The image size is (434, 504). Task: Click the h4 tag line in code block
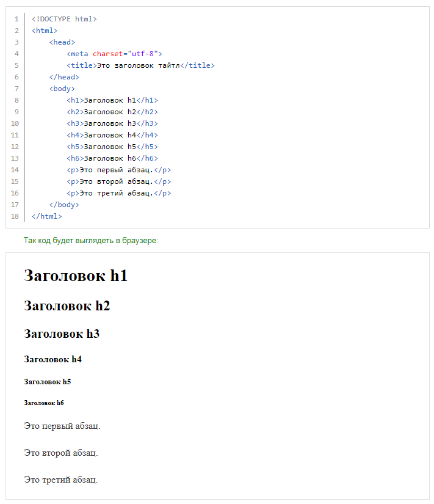(x=112, y=135)
